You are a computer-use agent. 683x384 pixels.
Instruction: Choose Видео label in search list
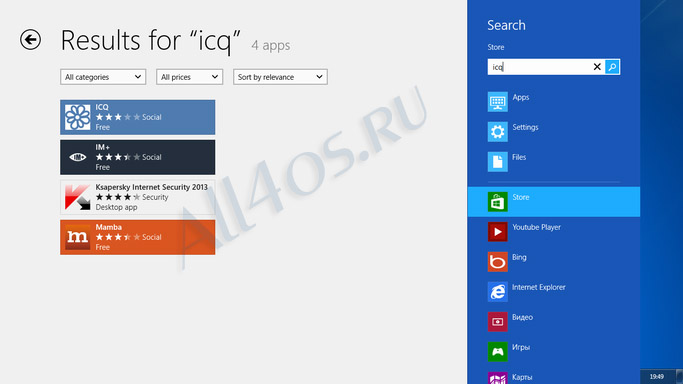tap(522, 317)
